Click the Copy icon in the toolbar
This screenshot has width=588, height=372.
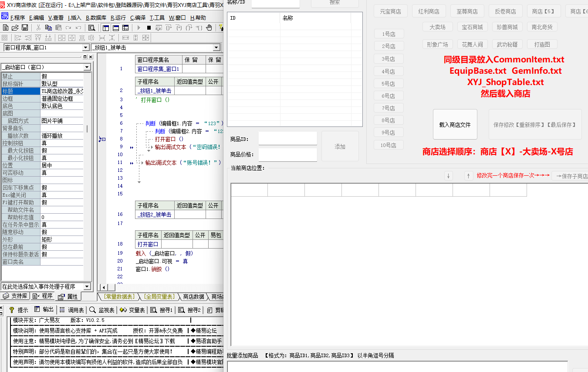[x=48, y=27]
